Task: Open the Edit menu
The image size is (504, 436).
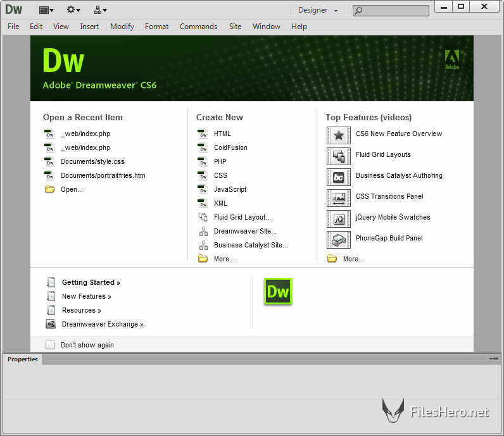Action: (x=36, y=27)
